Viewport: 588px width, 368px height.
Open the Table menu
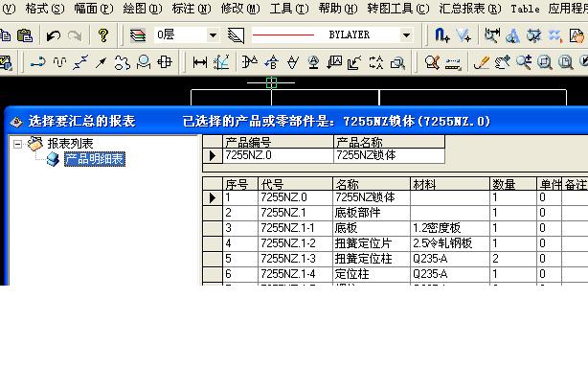coord(525,9)
